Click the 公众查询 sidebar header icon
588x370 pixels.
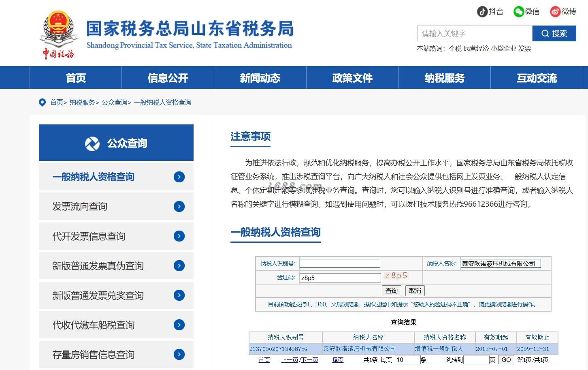pyautogui.click(x=92, y=143)
